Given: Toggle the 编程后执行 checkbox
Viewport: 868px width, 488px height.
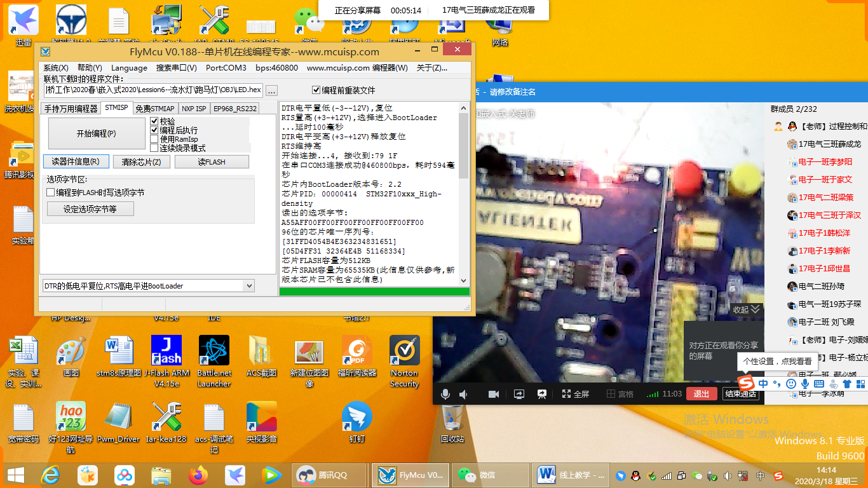Looking at the screenshot, I should [154, 130].
